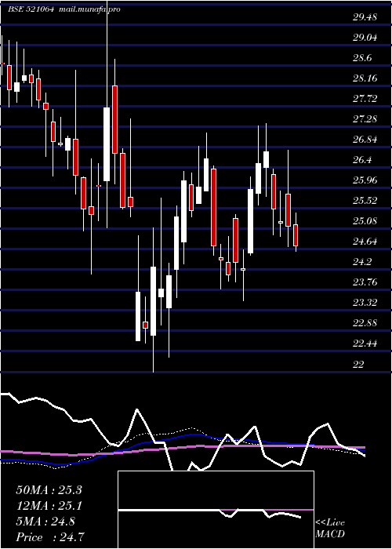This screenshot has width=392, height=549.
Task: Click the 24.2 price axis label
Action: (x=363, y=261)
